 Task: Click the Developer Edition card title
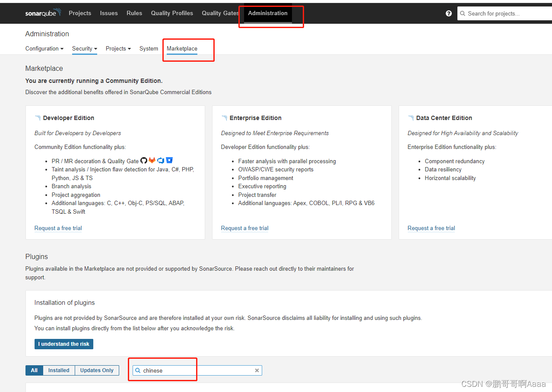[x=69, y=118]
